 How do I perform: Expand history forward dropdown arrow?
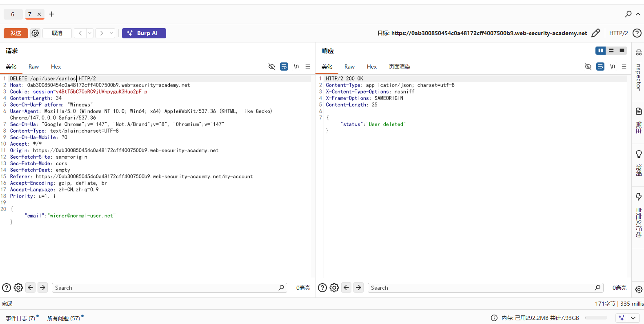coord(111,33)
